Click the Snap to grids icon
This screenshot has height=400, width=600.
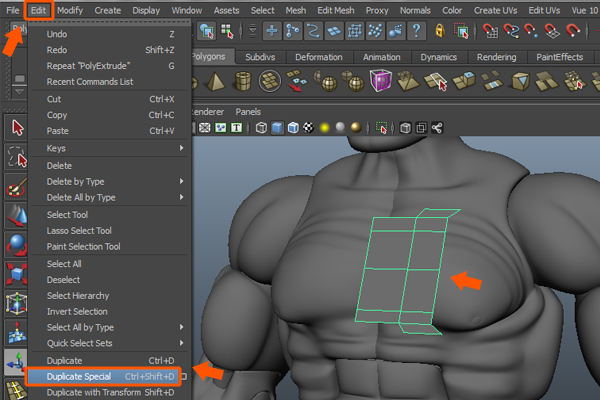tap(492, 32)
